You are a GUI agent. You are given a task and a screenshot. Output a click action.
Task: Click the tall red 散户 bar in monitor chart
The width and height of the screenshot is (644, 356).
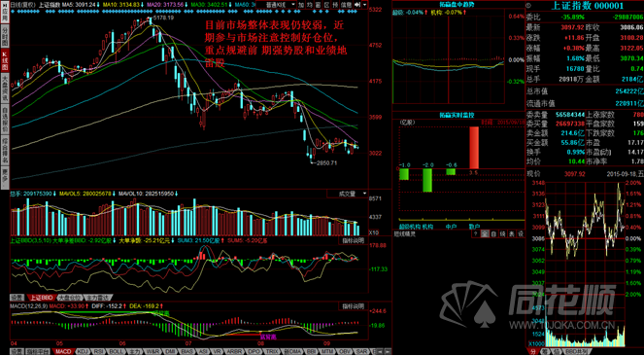(x=474, y=148)
